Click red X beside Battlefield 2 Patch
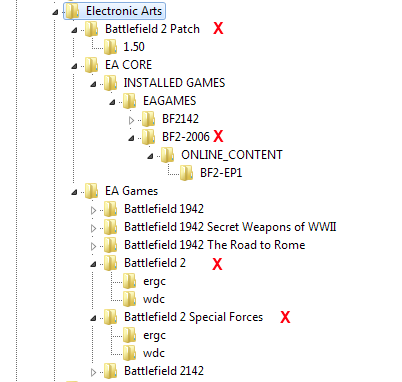Viewport: 402px width, 382px height. 218,28
